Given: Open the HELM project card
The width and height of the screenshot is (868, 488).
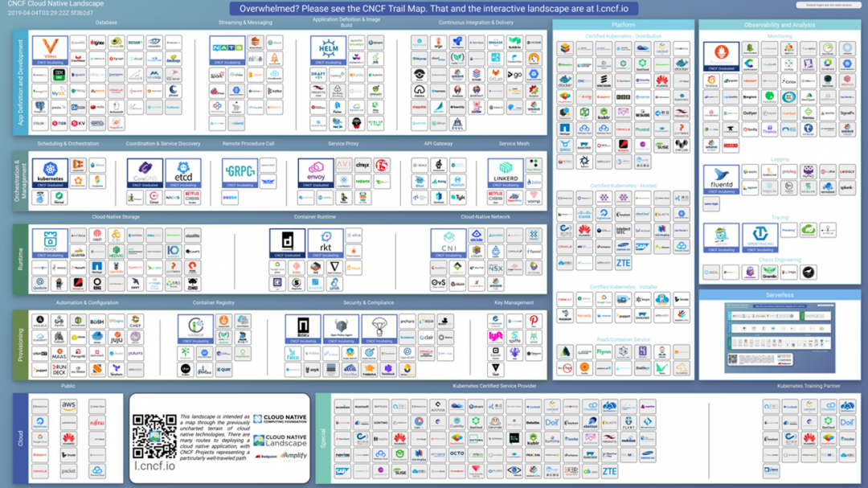Looking at the screenshot, I should pos(328,51).
